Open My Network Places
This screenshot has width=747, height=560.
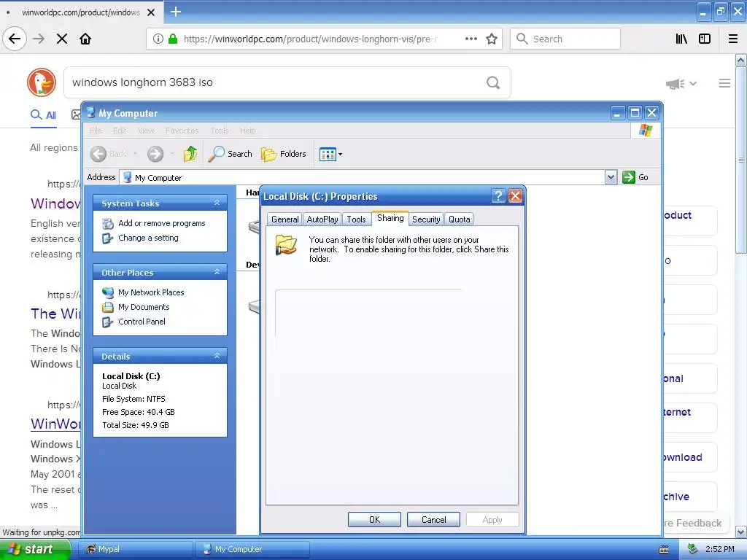pos(151,292)
